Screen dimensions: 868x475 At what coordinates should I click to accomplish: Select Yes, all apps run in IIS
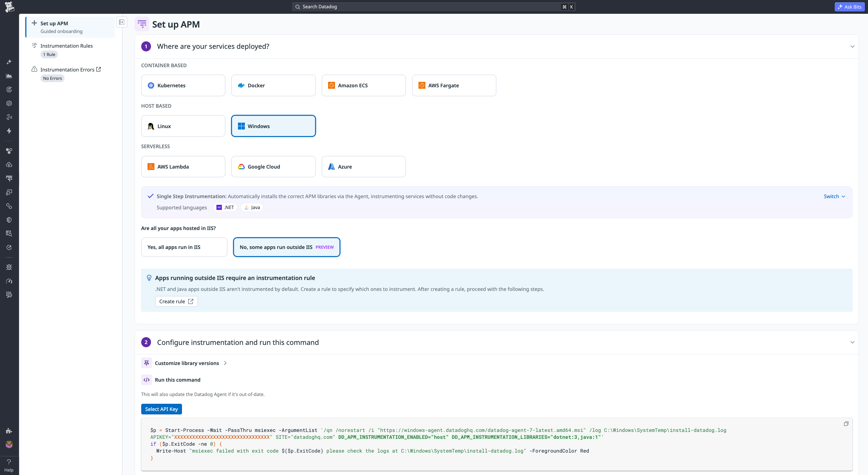pyautogui.click(x=184, y=247)
